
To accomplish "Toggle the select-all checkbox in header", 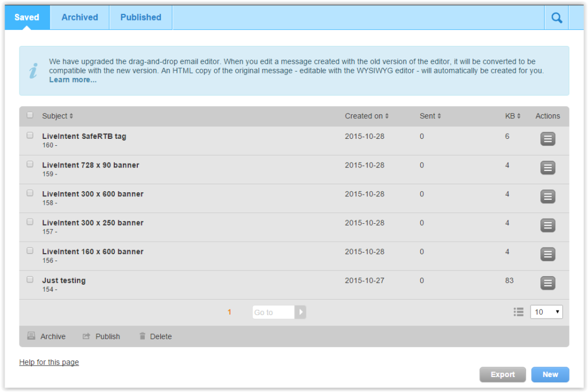I will click(30, 115).
